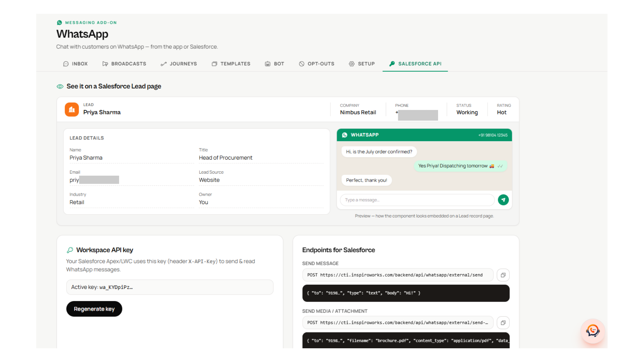Open the Setup tab
This screenshot has height=362, width=644.
click(x=362, y=64)
